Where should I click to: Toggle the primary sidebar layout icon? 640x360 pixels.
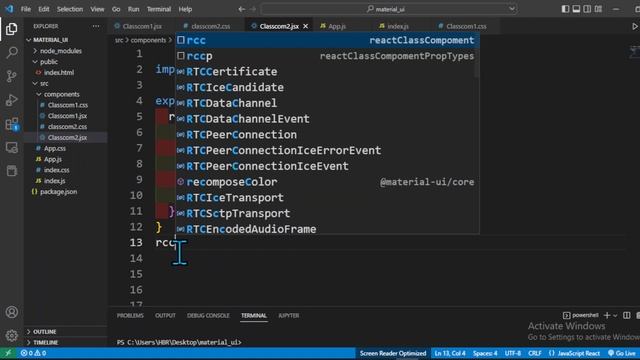pyautogui.click(x=565, y=9)
